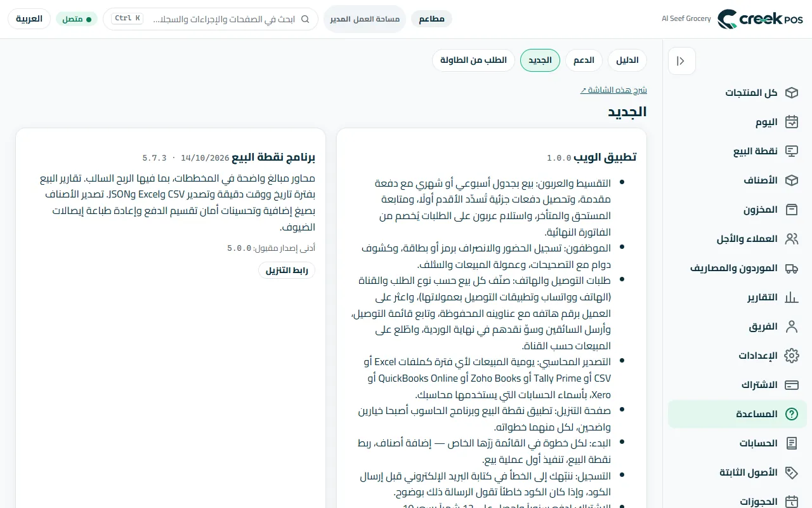Open المساعدة sidebar menu item label
812x508 pixels.
click(757, 414)
